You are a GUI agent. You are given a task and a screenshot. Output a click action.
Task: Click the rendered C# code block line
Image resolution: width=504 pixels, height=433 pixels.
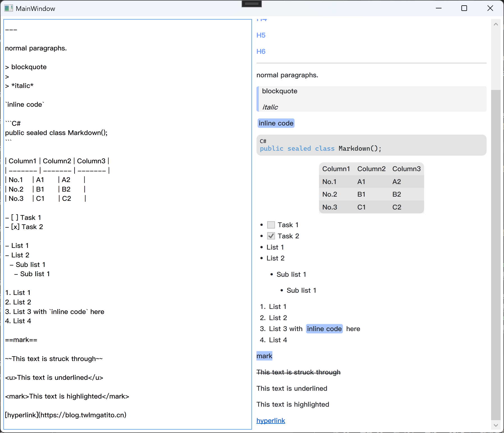click(x=320, y=148)
